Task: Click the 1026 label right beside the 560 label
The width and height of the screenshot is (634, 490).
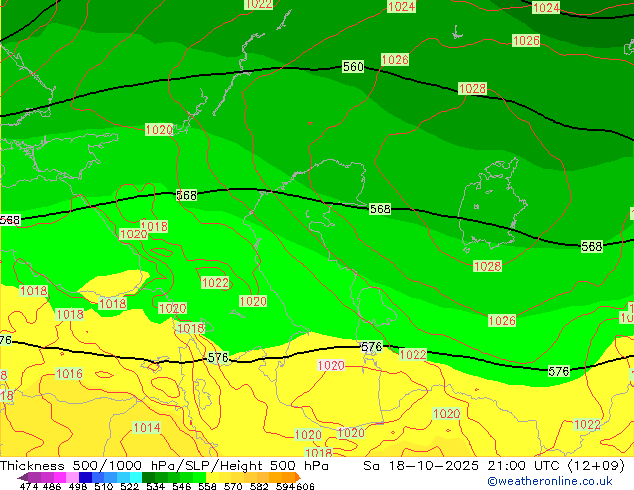Action: (395, 59)
